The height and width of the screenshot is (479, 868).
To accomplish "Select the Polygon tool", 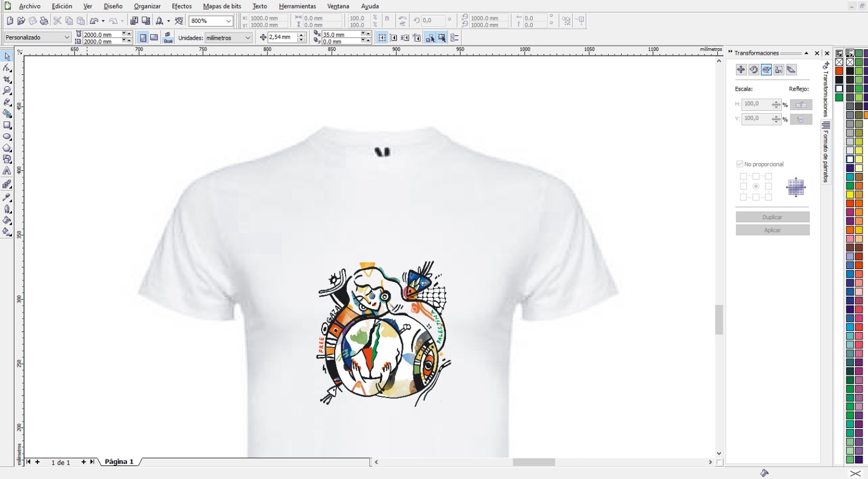I will coord(7,148).
